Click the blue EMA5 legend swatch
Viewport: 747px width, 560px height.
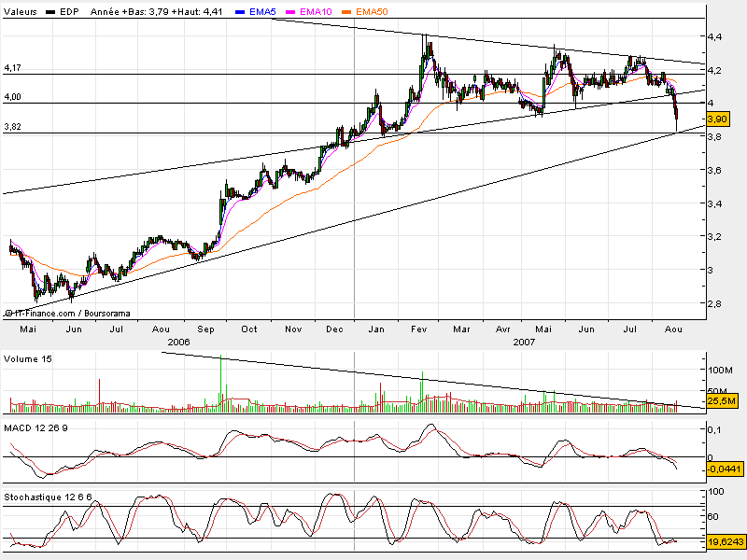click(x=241, y=12)
